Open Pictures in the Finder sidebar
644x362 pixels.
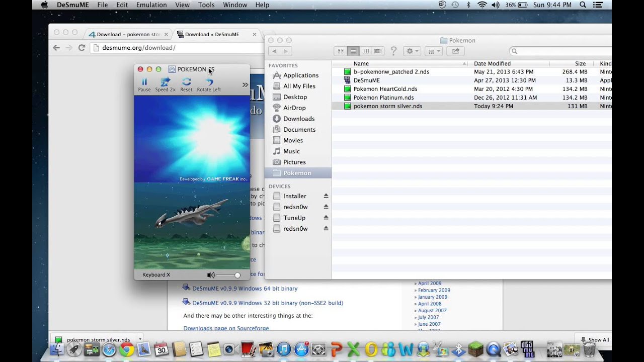(294, 162)
